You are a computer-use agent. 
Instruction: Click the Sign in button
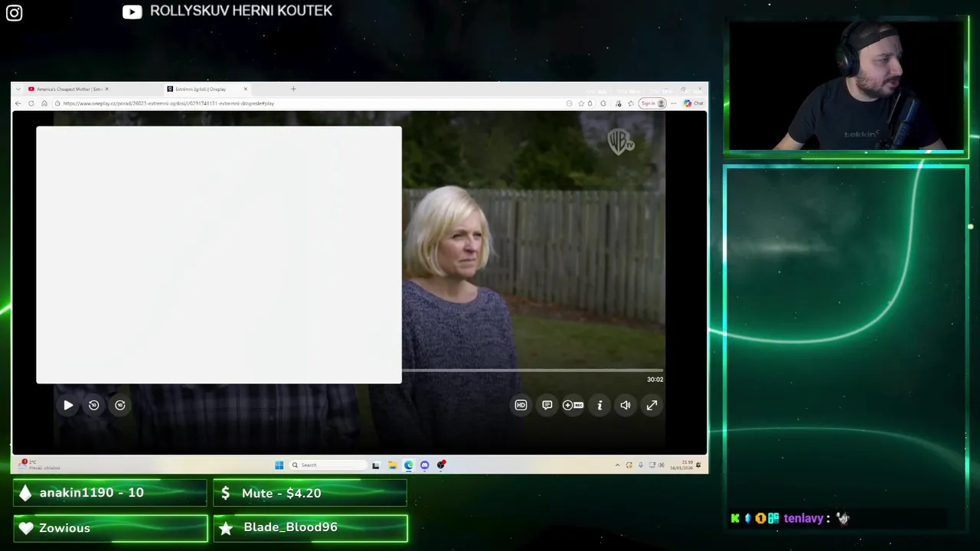[x=652, y=103]
